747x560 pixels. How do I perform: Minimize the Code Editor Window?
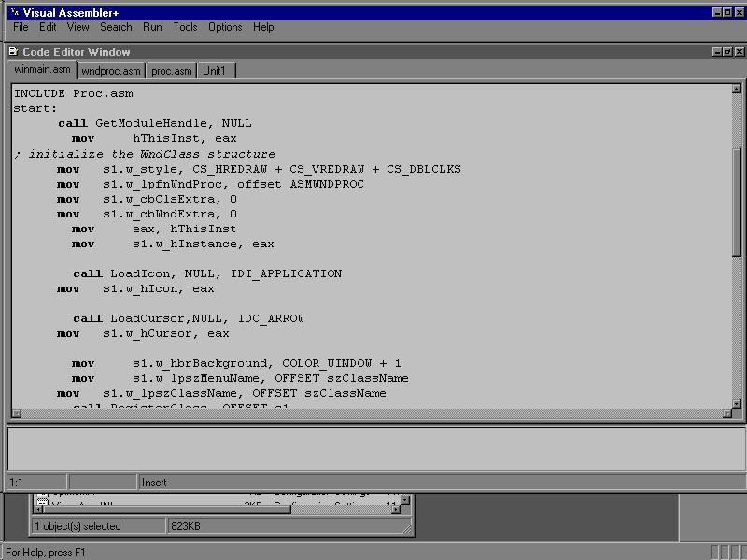click(716, 52)
